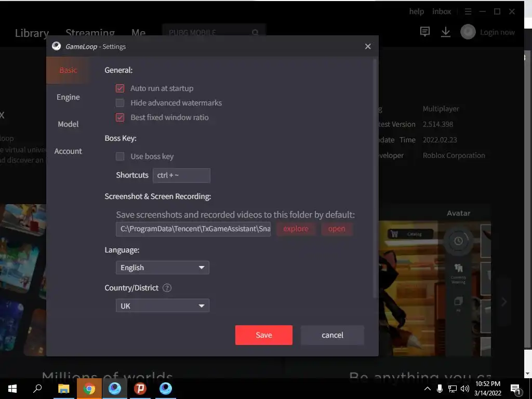Click the cancel button

pos(332,335)
